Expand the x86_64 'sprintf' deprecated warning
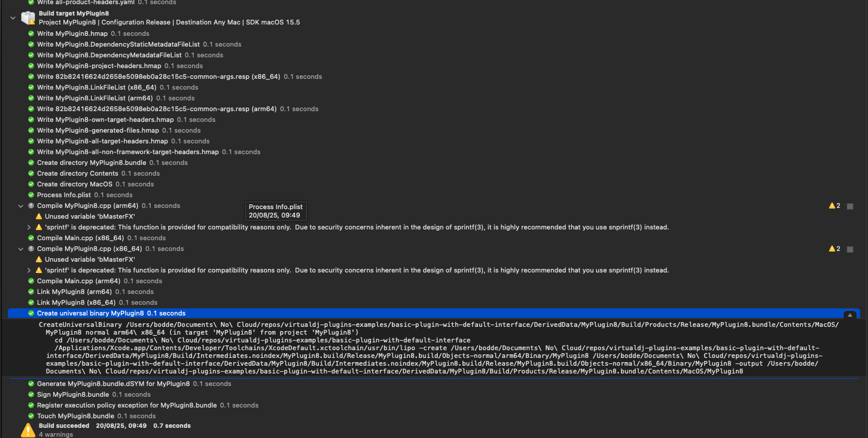The image size is (868, 438). [29, 270]
